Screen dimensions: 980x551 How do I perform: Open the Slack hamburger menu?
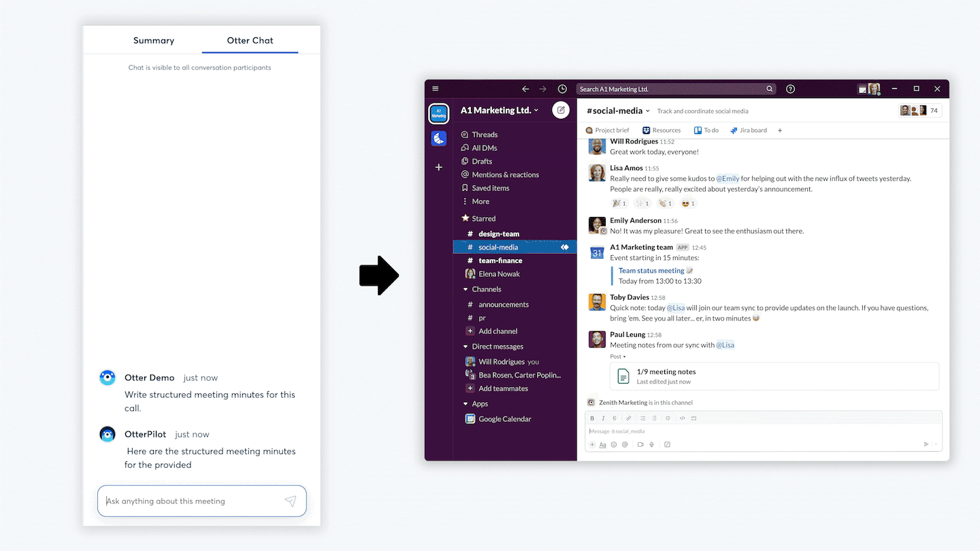pos(436,88)
